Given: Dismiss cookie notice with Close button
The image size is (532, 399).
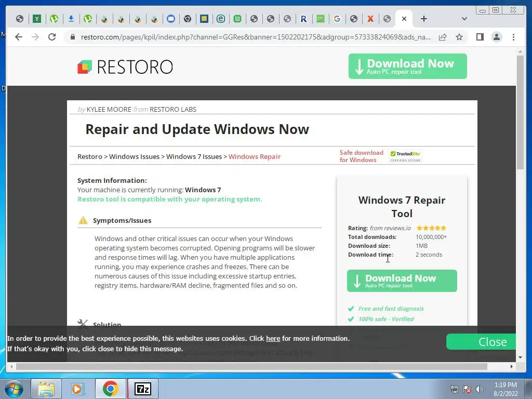Looking at the screenshot, I should coord(481,342).
